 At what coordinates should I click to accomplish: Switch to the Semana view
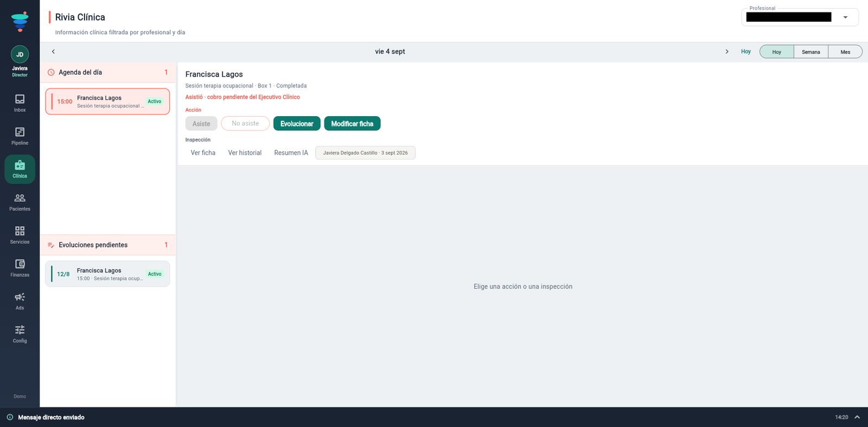pos(811,52)
